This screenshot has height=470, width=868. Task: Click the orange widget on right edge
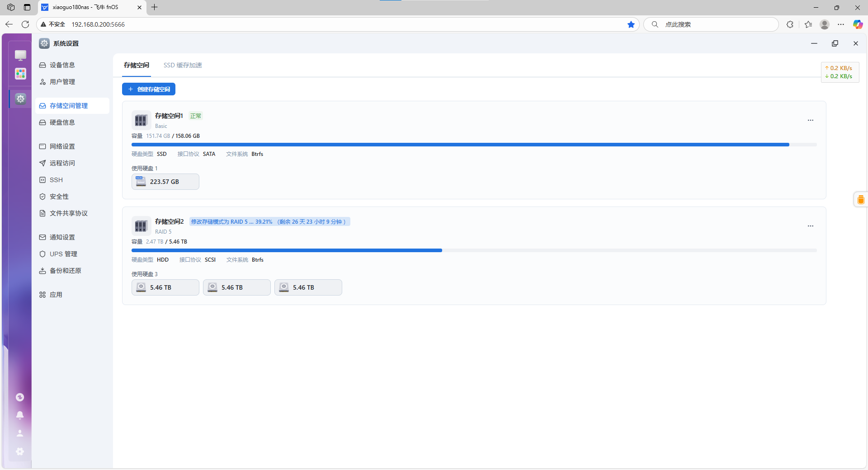(x=861, y=199)
